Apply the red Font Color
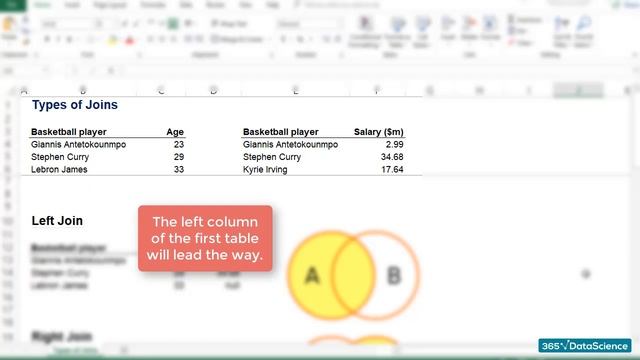 pos(129,40)
